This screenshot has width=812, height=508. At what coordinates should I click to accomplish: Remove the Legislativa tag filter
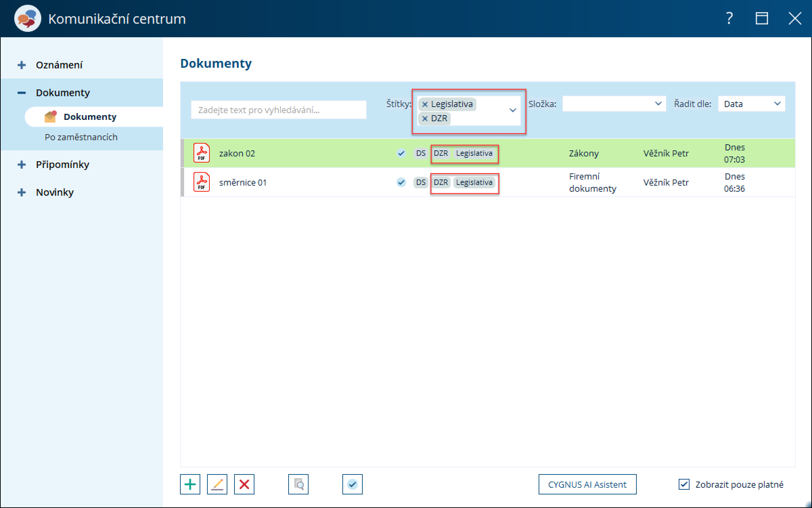click(425, 104)
